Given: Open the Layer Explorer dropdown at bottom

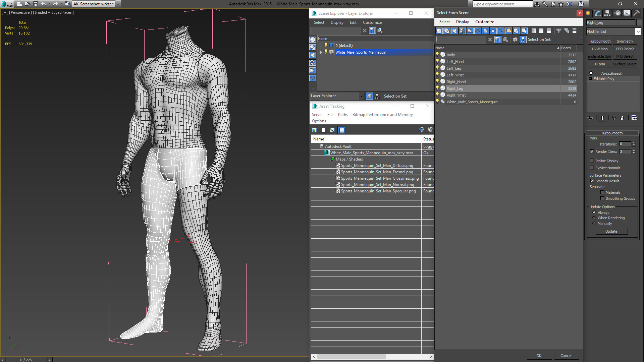Looking at the screenshot, I should tap(361, 96).
